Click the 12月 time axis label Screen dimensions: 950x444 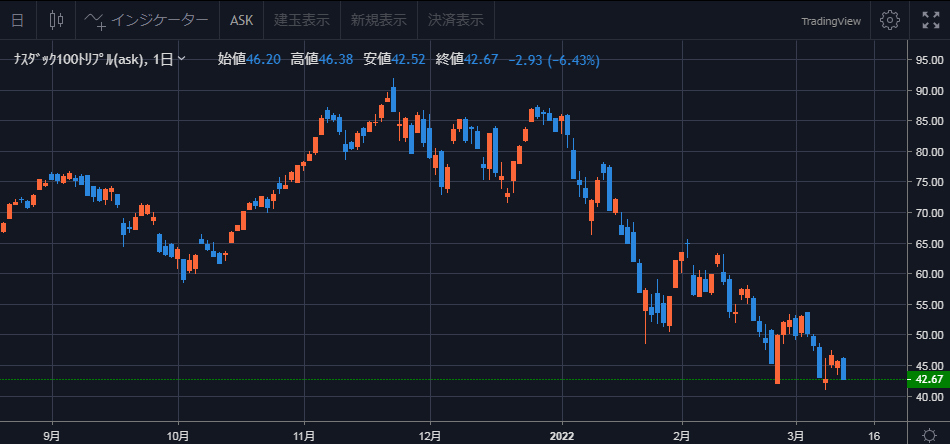point(430,435)
